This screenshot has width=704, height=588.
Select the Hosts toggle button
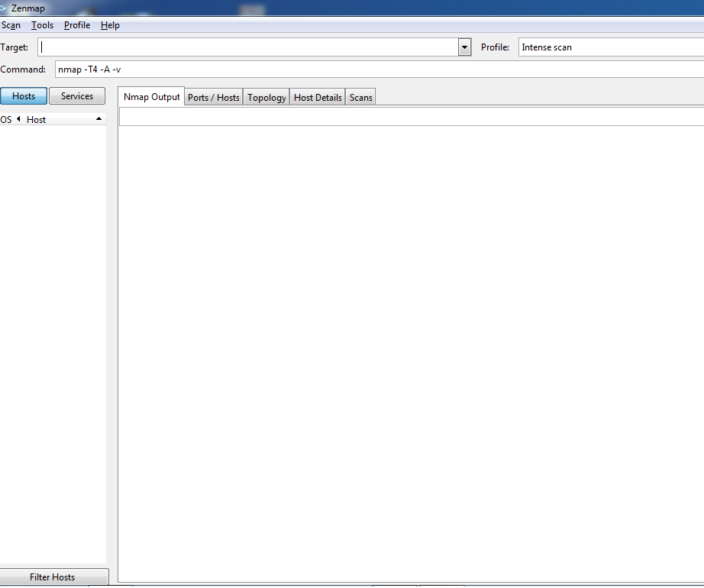[x=24, y=96]
